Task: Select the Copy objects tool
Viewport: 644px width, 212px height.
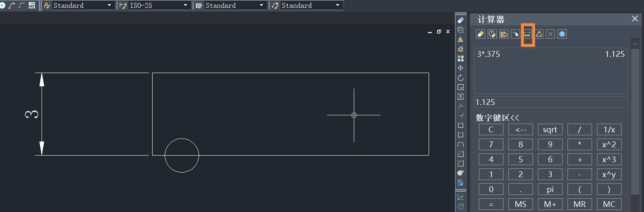Action: click(x=460, y=30)
